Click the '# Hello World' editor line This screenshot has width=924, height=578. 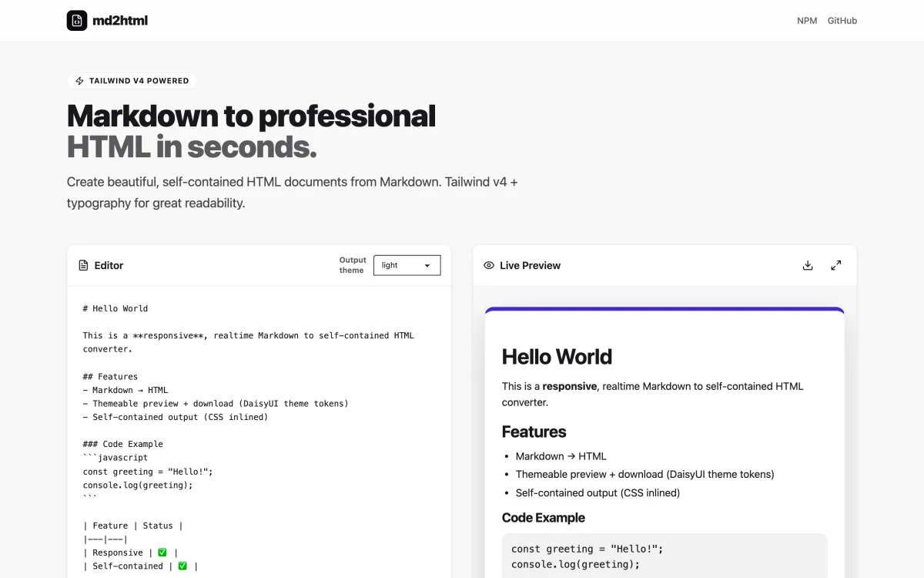(x=115, y=308)
